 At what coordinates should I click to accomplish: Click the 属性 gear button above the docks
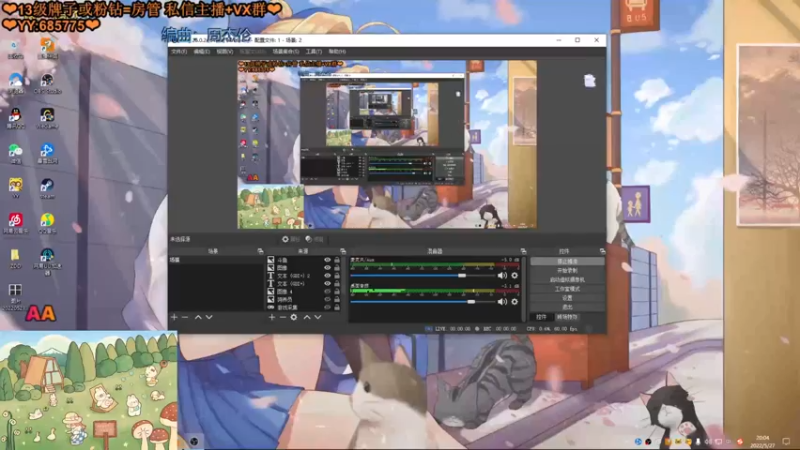pos(291,239)
